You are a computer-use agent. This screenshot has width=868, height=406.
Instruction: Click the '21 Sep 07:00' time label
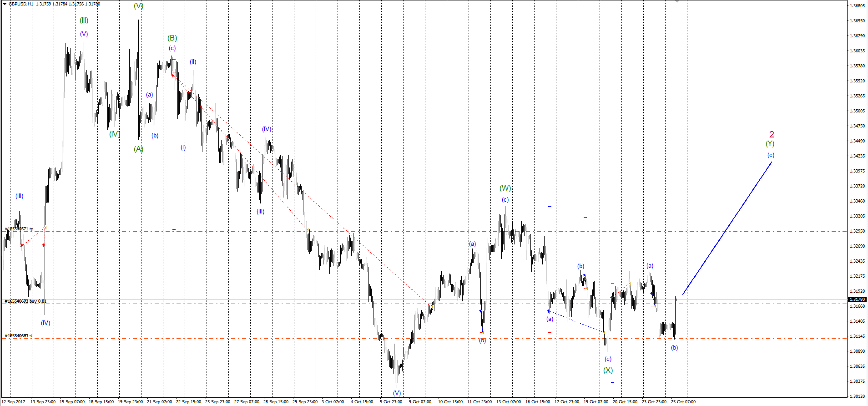pyautogui.click(x=159, y=402)
